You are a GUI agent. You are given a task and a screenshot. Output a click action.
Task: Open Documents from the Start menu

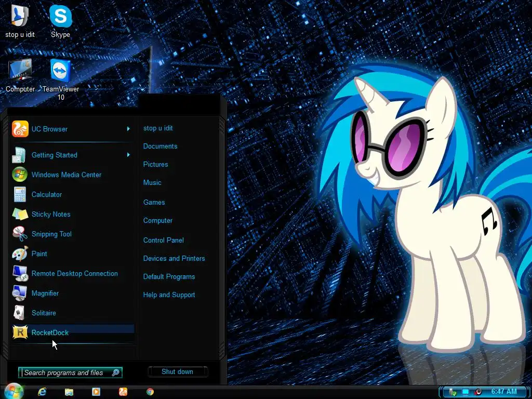pos(160,146)
